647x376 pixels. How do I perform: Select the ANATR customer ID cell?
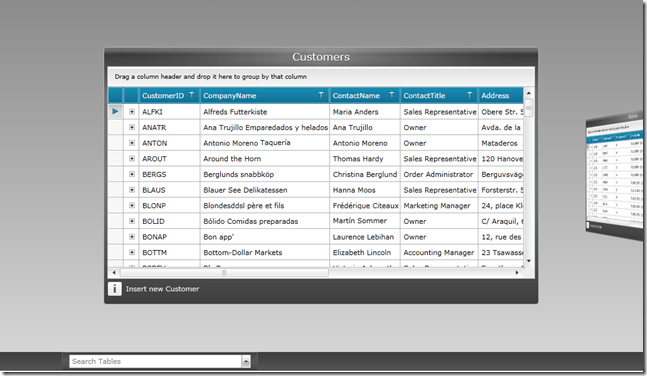click(x=170, y=128)
